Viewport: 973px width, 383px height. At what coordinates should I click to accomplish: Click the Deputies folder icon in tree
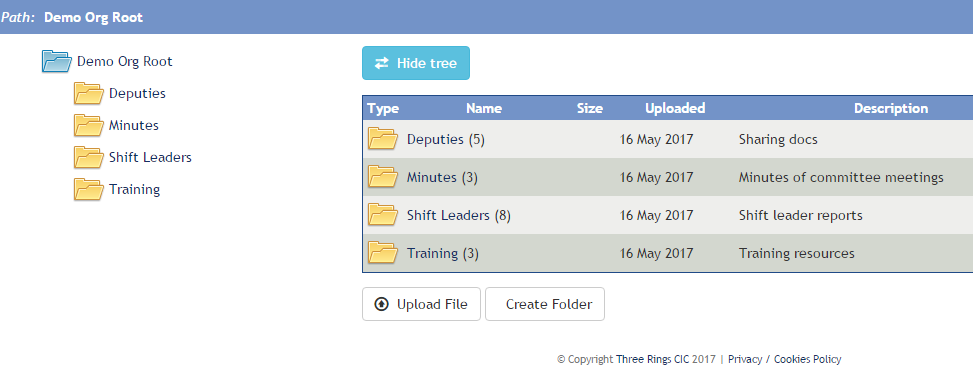click(88, 93)
